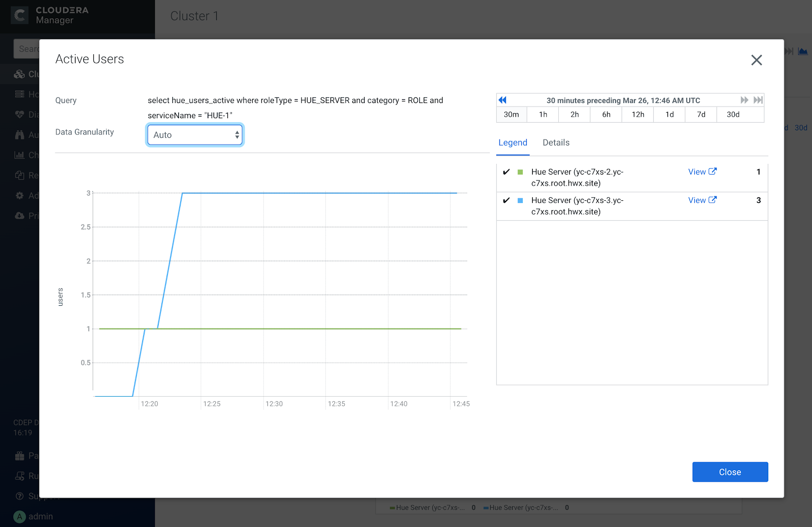Screen dimensions: 812x527
Task: Select the 2h time range
Action: pos(574,115)
